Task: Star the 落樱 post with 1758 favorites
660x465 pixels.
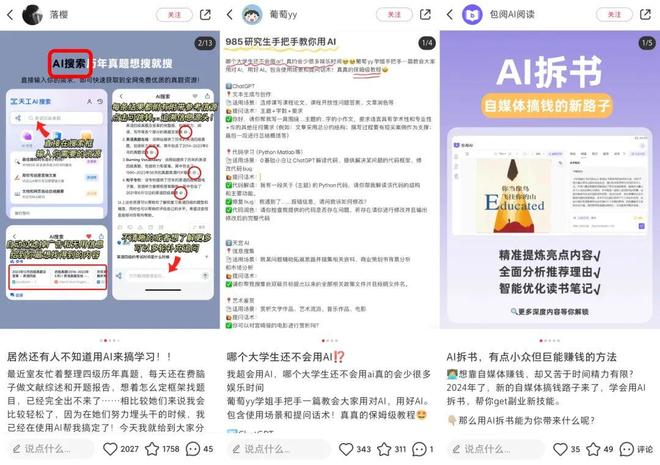Action: pyautogui.click(x=151, y=449)
